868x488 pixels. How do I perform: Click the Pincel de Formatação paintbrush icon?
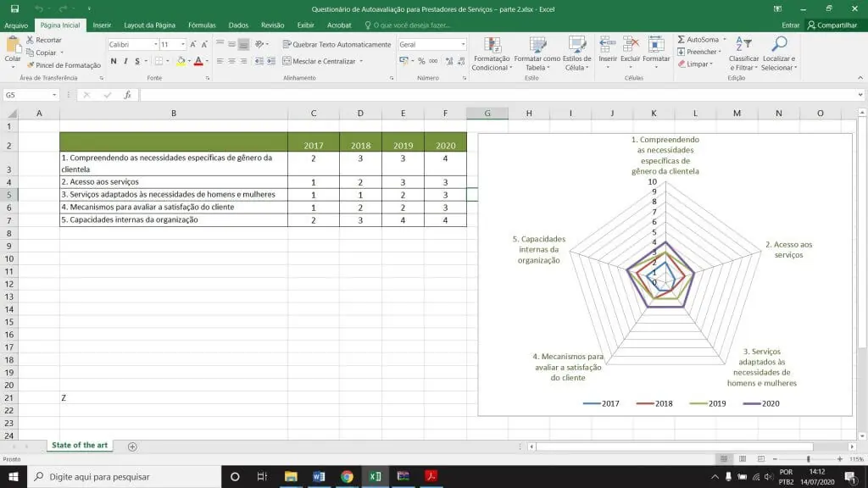tap(31, 65)
